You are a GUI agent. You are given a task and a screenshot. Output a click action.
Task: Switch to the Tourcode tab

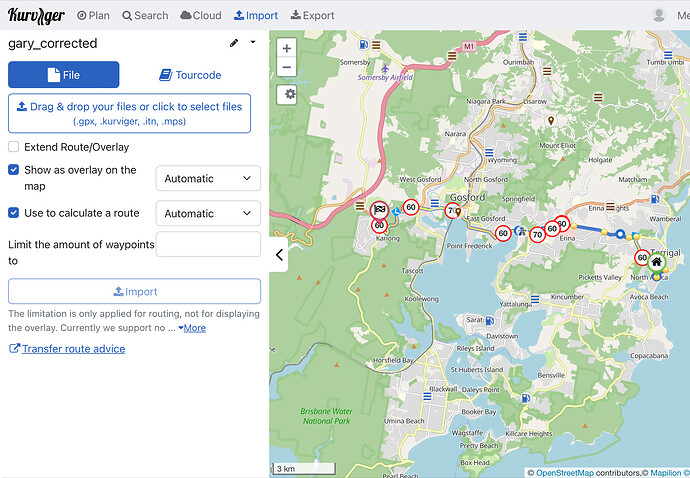click(190, 75)
